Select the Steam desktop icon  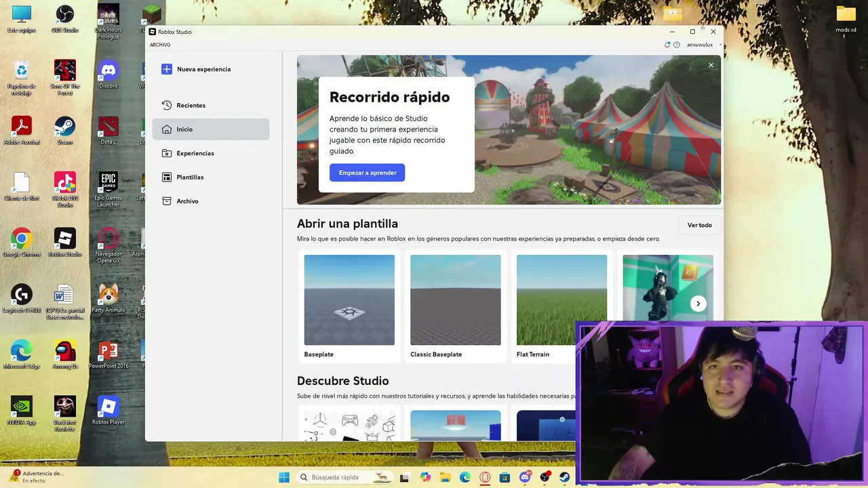click(65, 131)
